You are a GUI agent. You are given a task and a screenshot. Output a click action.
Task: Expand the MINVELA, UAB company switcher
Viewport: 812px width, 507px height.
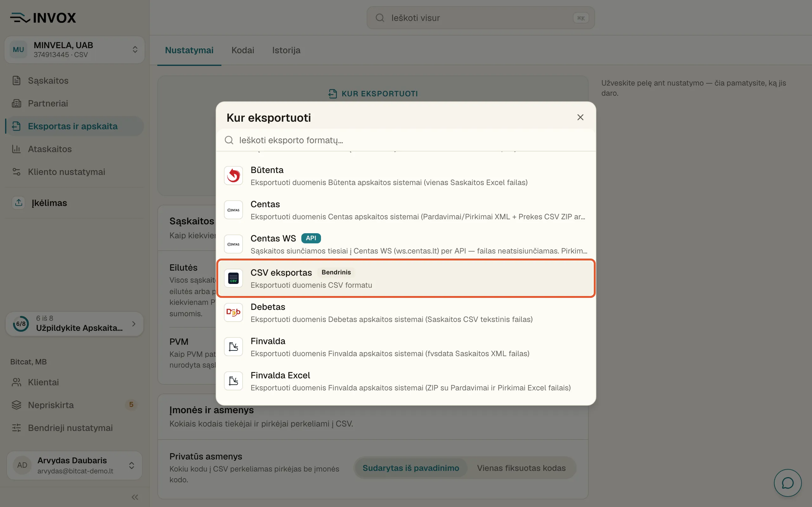point(75,50)
